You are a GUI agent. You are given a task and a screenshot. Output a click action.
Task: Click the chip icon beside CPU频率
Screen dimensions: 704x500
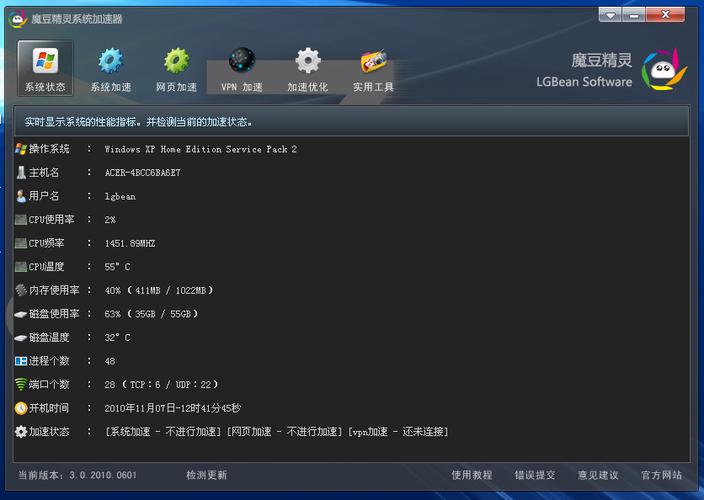[x=21, y=243]
